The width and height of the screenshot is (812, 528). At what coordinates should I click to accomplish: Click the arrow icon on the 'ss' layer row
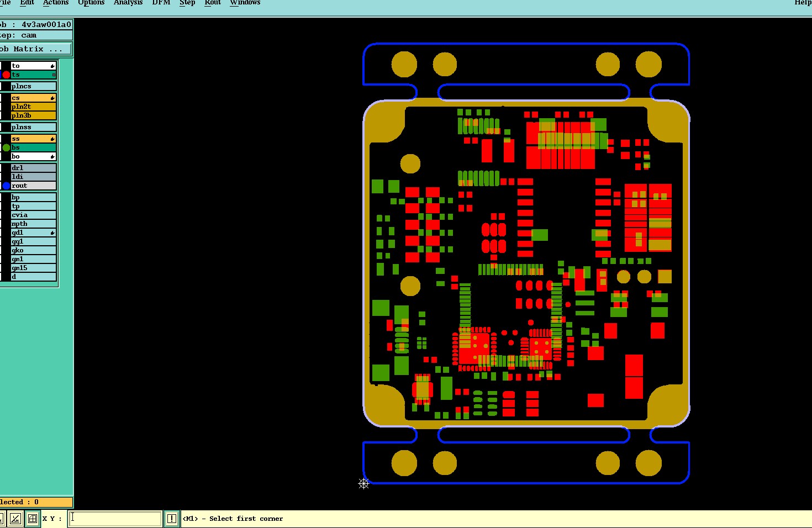52,139
